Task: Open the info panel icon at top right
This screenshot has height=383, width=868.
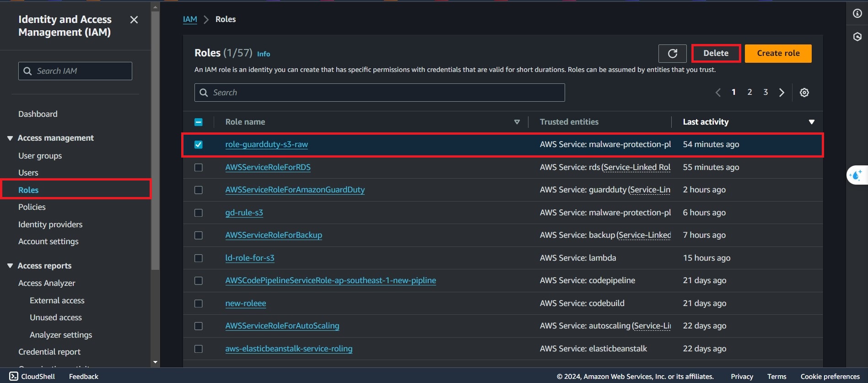Action: [x=857, y=13]
